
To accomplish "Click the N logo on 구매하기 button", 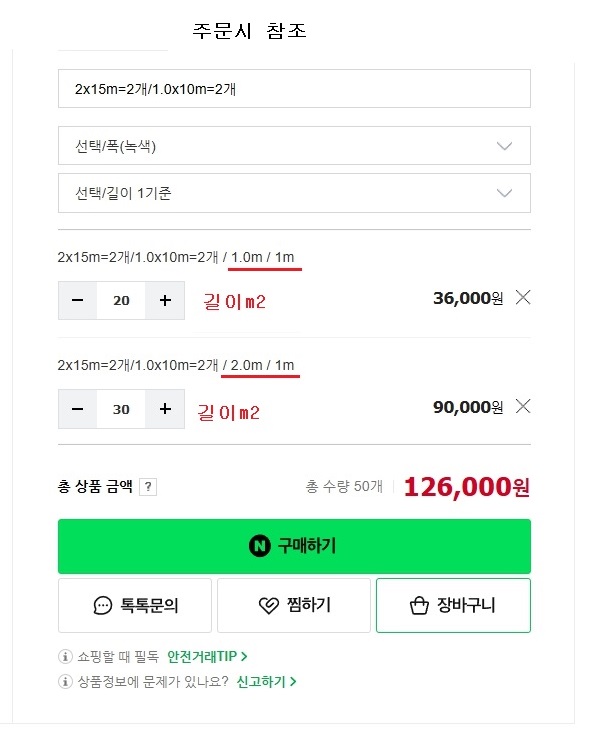I will pos(260,546).
